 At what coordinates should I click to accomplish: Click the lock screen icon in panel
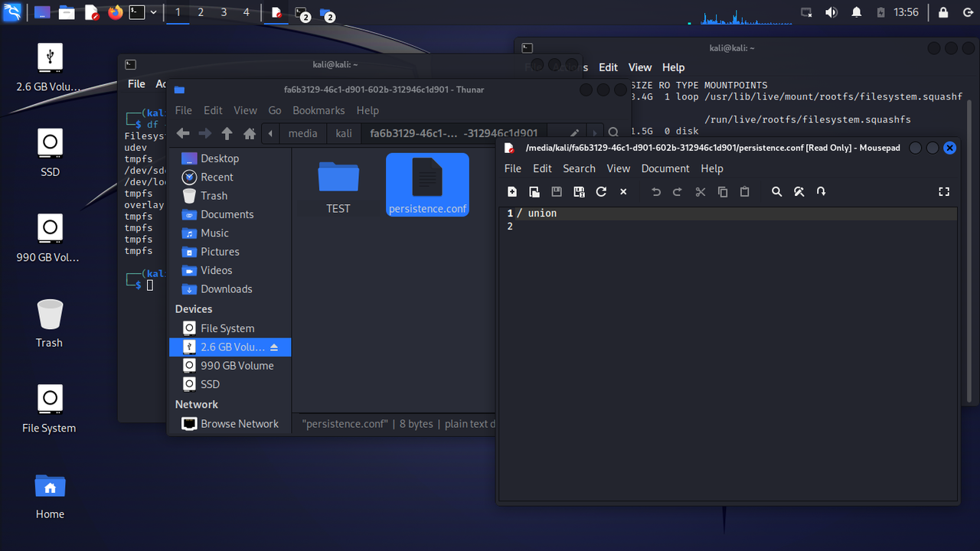943,12
